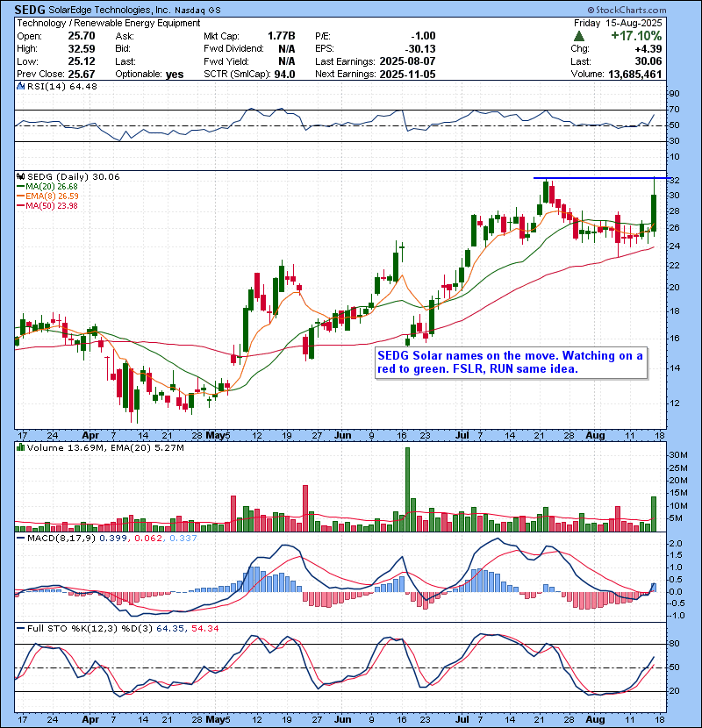This screenshot has height=728, width=702.
Task: Click the SCTR (SmlCap) value 94.0
Action: tap(284, 75)
